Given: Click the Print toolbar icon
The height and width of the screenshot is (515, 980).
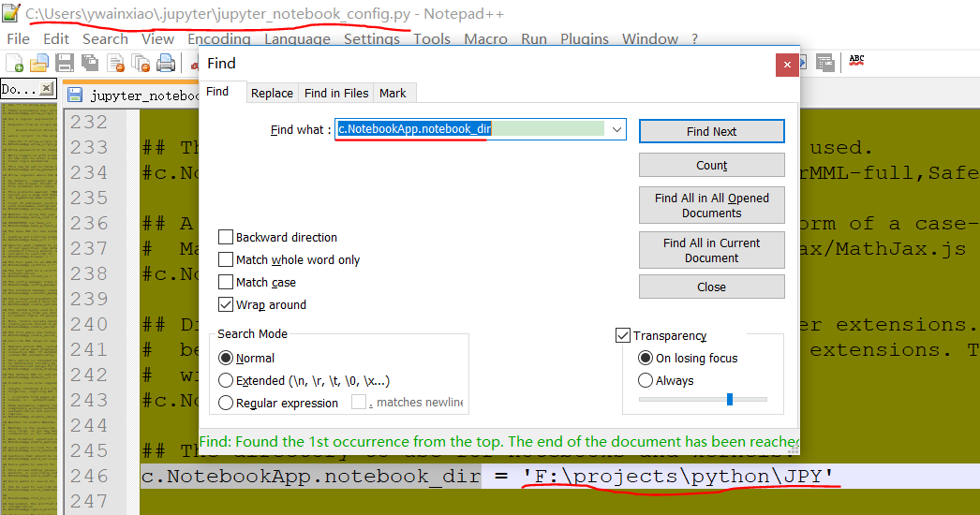Looking at the screenshot, I should pyautogui.click(x=166, y=63).
